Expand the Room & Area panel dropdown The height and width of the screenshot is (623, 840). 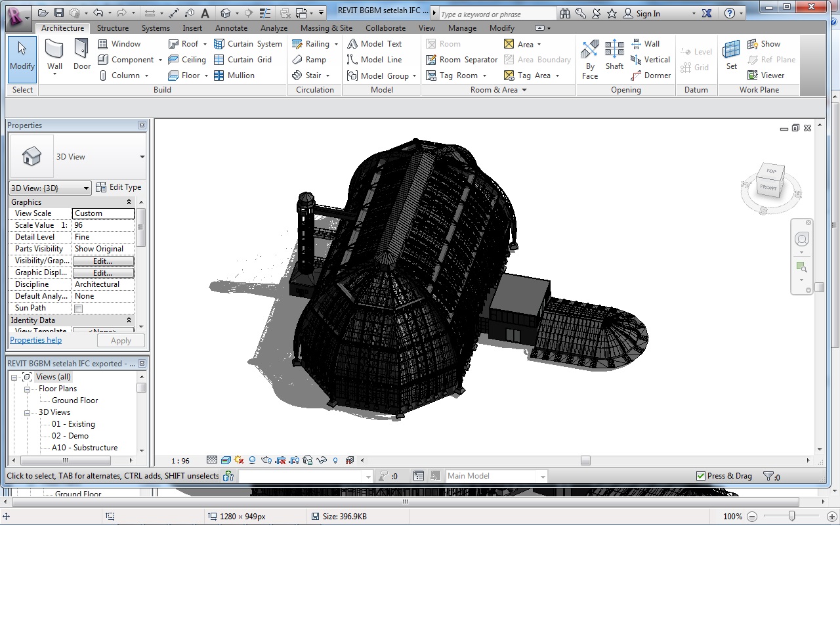click(x=524, y=90)
